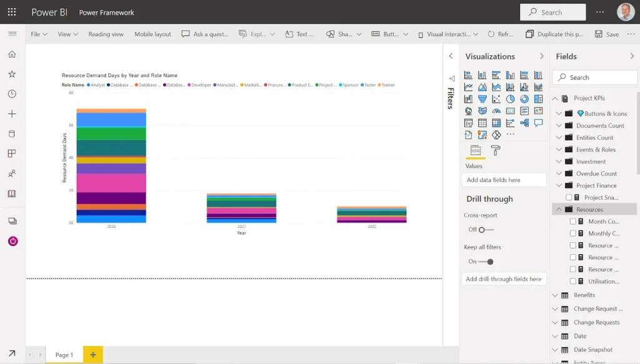640x364 pixels.
Task: Tick the Project Sna... field checkbox
Action: [569, 197]
